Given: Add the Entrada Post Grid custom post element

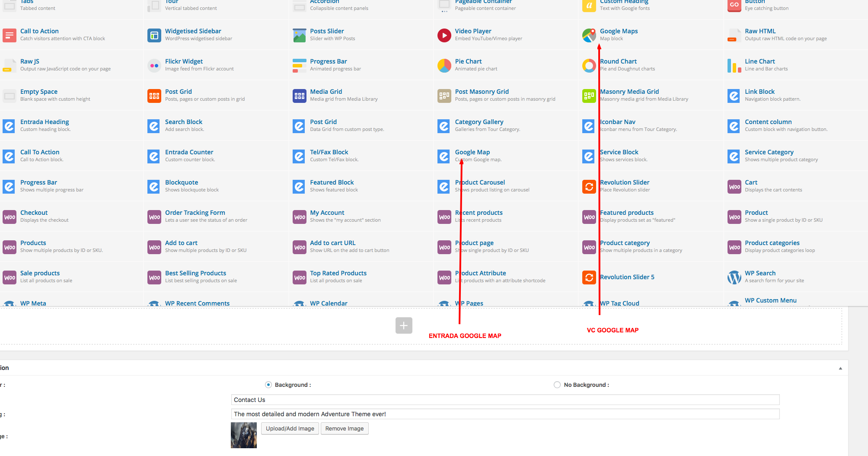Looking at the screenshot, I should [x=361, y=125].
